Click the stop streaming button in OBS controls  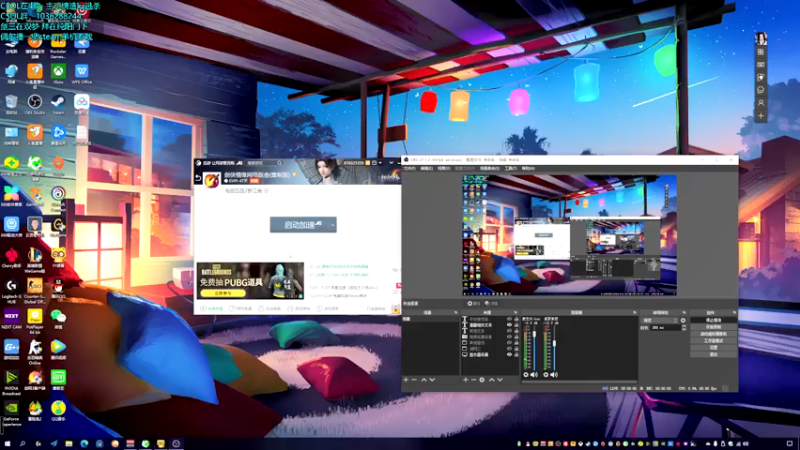click(x=713, y=320)
